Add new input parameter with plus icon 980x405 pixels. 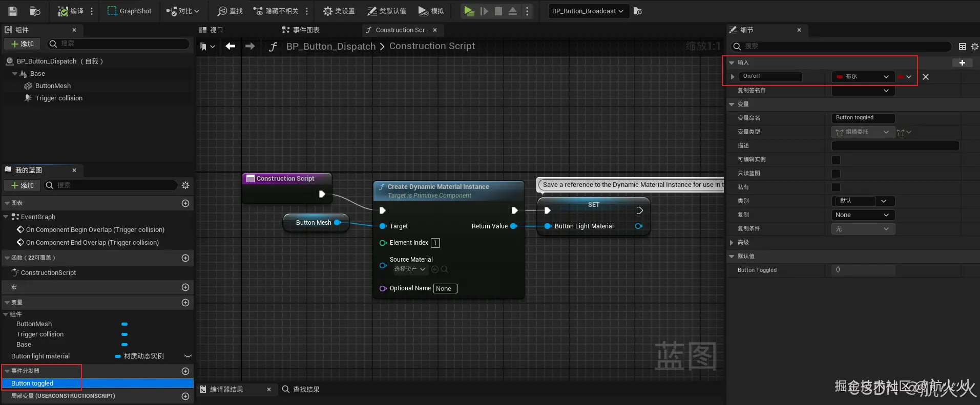click(x=962, y=62)
